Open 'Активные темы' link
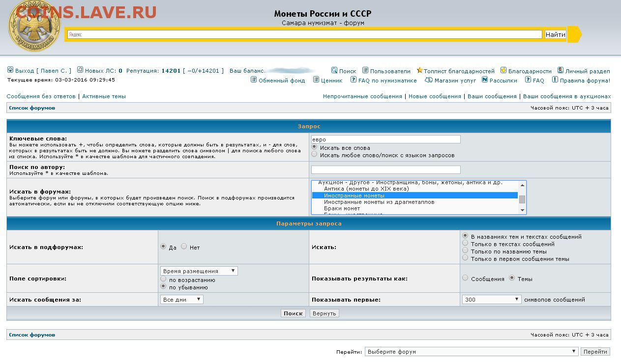621x364 pixels. (104, 96)
